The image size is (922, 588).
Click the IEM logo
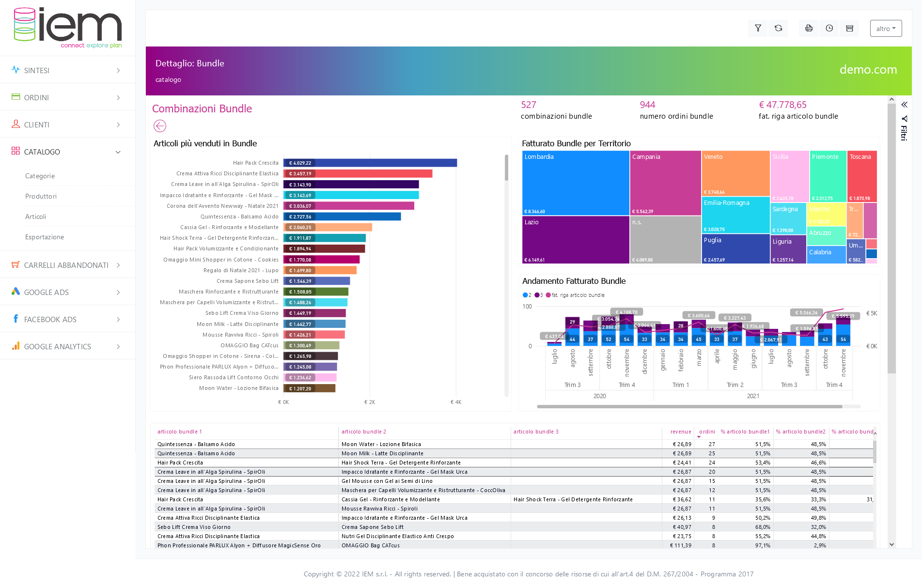(x=68, y=28)
